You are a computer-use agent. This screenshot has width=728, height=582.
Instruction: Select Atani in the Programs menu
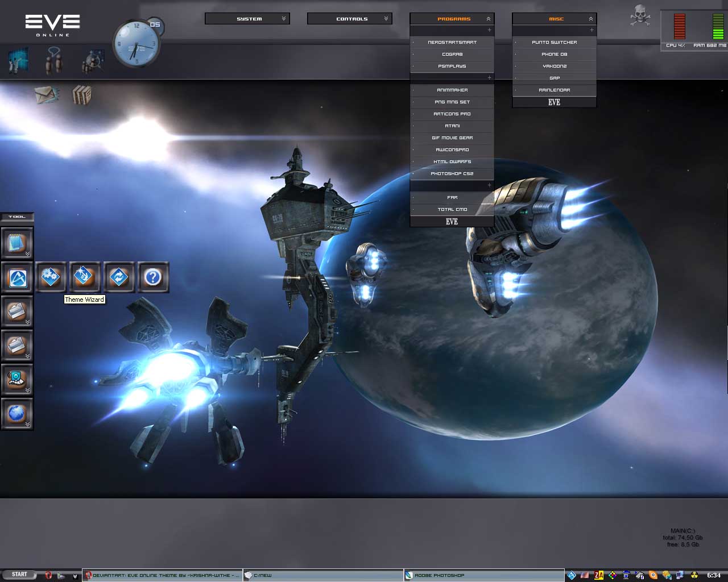pyautogui.click(x=452, y=126)
